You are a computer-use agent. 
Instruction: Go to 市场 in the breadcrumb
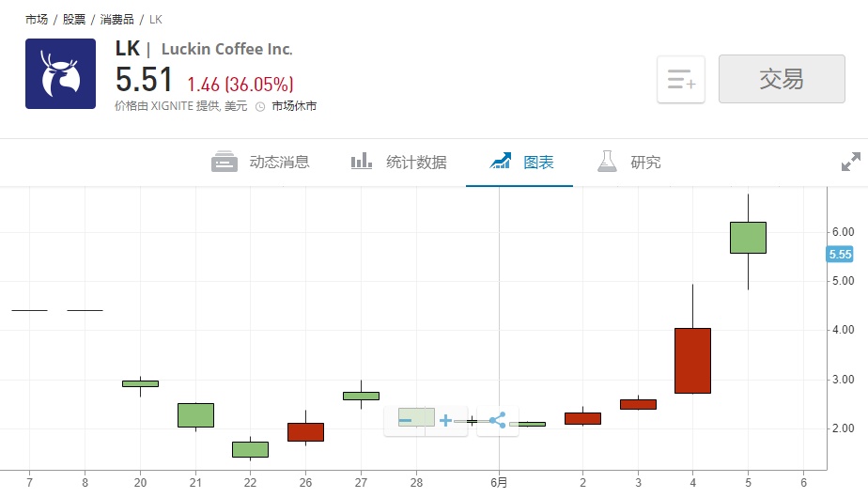point(37,19)
